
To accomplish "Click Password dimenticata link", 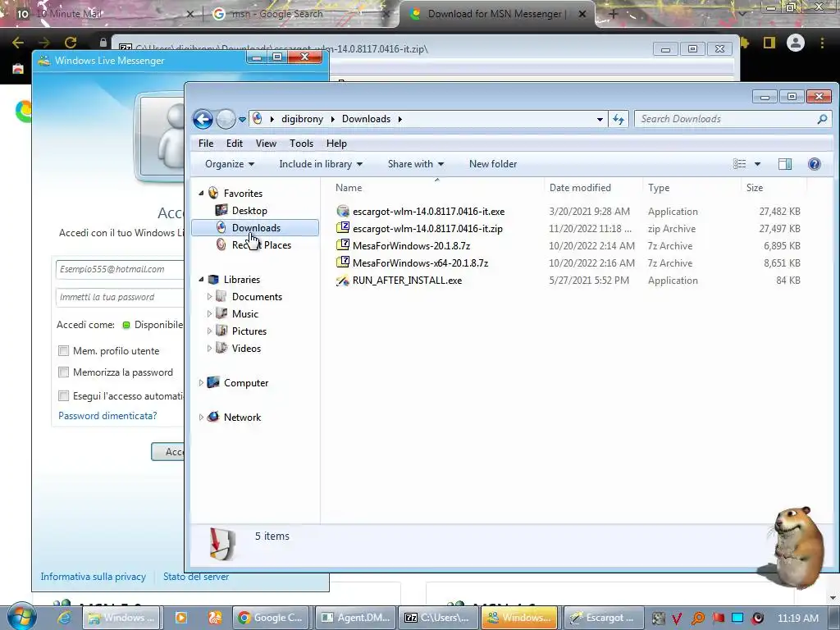I will pos(107,416).
